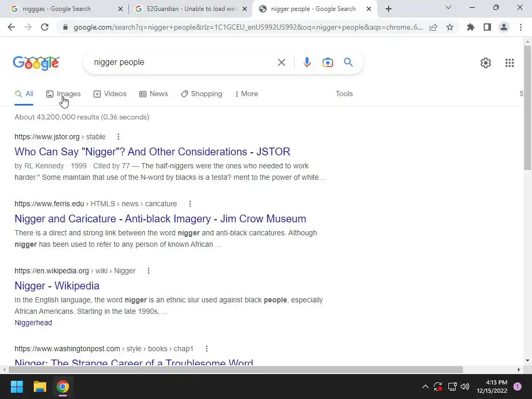Open the JSTOR result title link
The image size is (532, 399).
pos(152,152)
